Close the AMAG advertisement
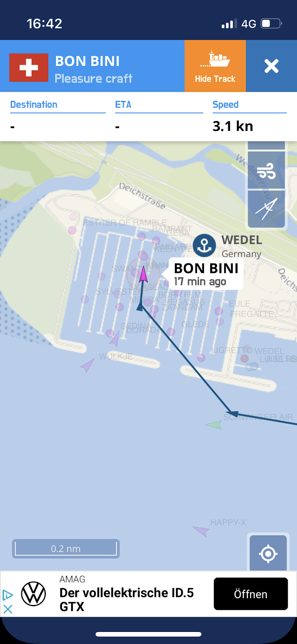 [x=8, y=609]
